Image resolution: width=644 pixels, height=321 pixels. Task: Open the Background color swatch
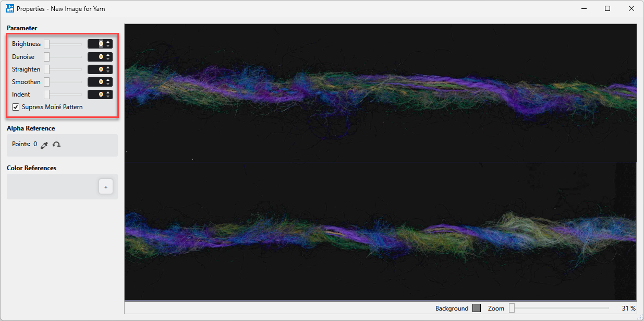tap(476, 308)
